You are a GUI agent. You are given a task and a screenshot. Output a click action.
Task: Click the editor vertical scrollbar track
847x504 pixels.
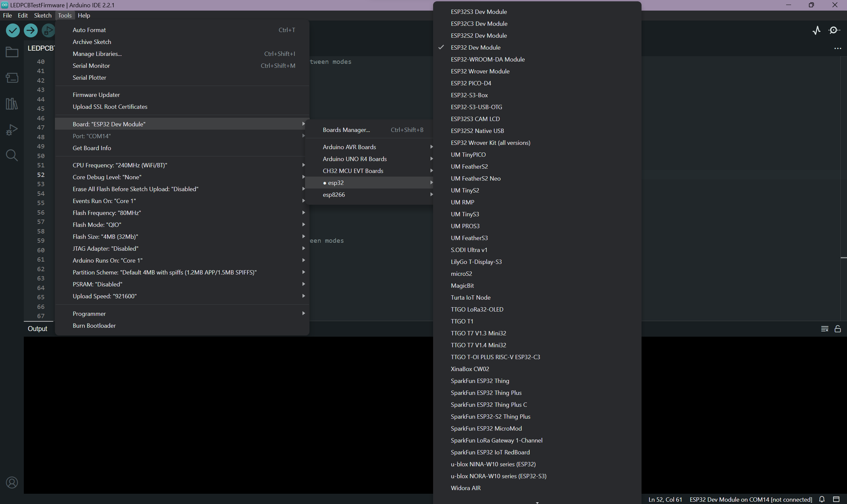[844, 189]
